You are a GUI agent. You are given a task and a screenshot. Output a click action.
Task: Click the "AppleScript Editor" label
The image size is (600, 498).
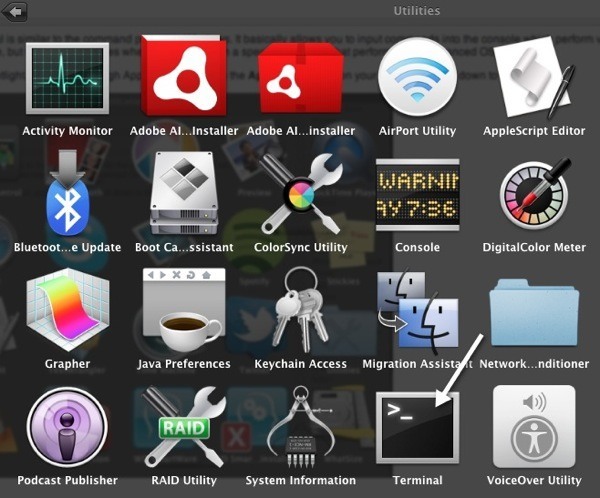click(x=534, y=131)
